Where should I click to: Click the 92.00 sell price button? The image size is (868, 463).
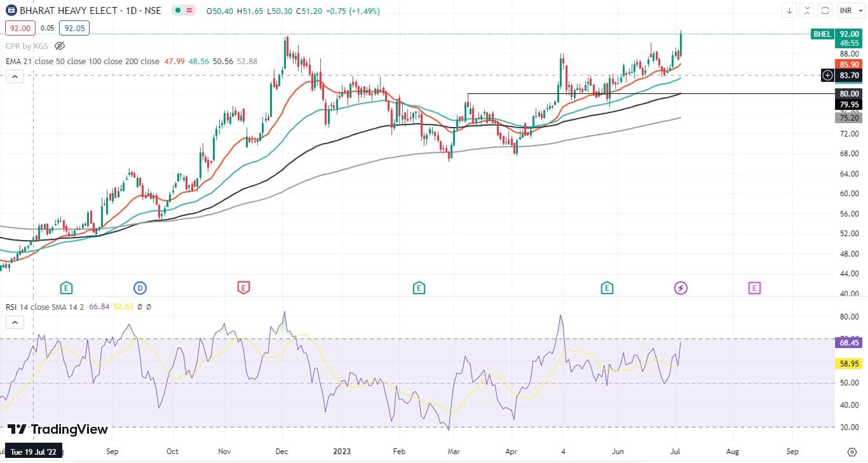[x=19, y=28]
